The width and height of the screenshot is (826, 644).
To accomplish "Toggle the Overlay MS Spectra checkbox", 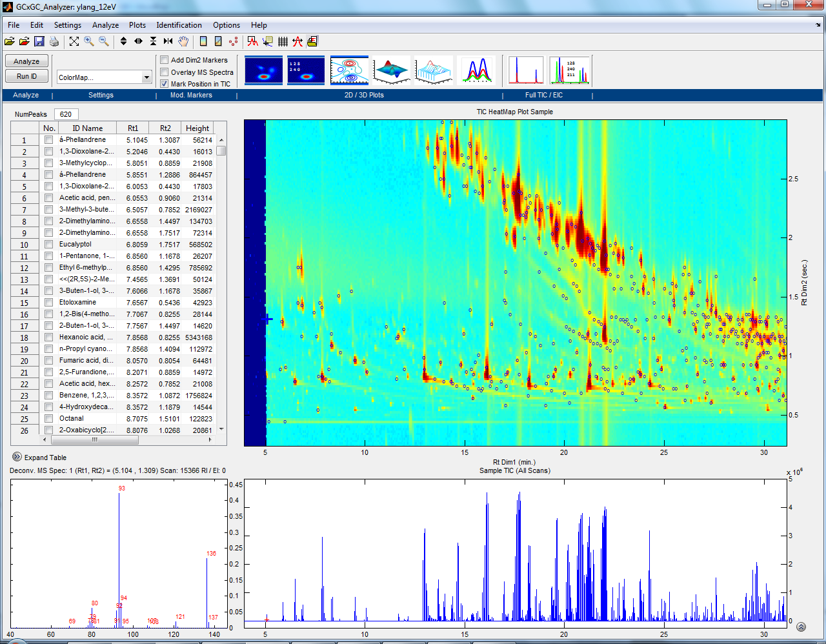I will (165, 72).
